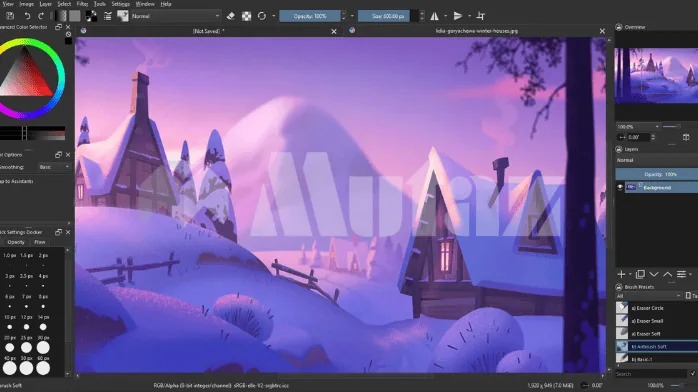
Task: Float the Quick Settings Docker
Action: tap(58, 232)
